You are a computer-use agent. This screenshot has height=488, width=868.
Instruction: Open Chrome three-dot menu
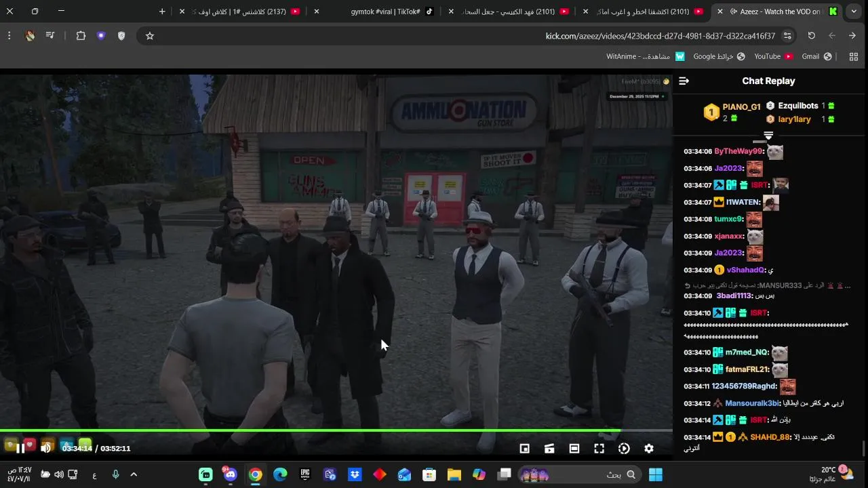point(9,36)
